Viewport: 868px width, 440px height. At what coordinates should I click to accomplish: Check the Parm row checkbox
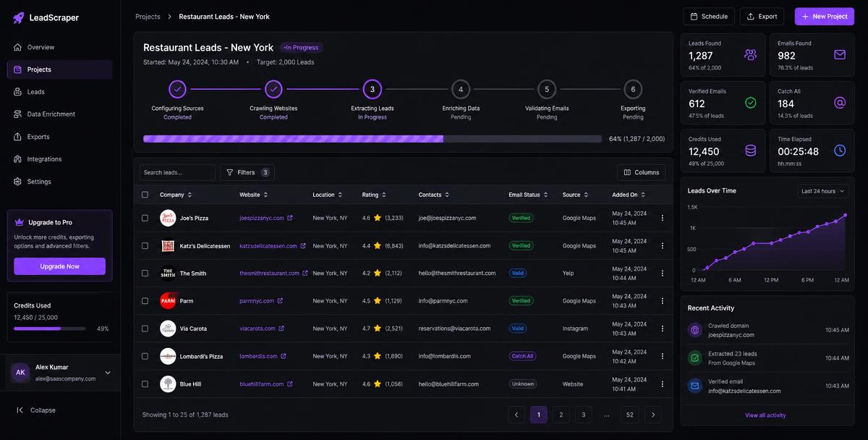(145, 301)
